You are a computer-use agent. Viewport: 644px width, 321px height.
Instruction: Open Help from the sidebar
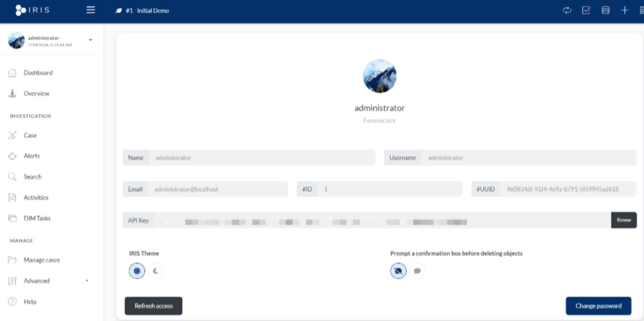point(30,302)
